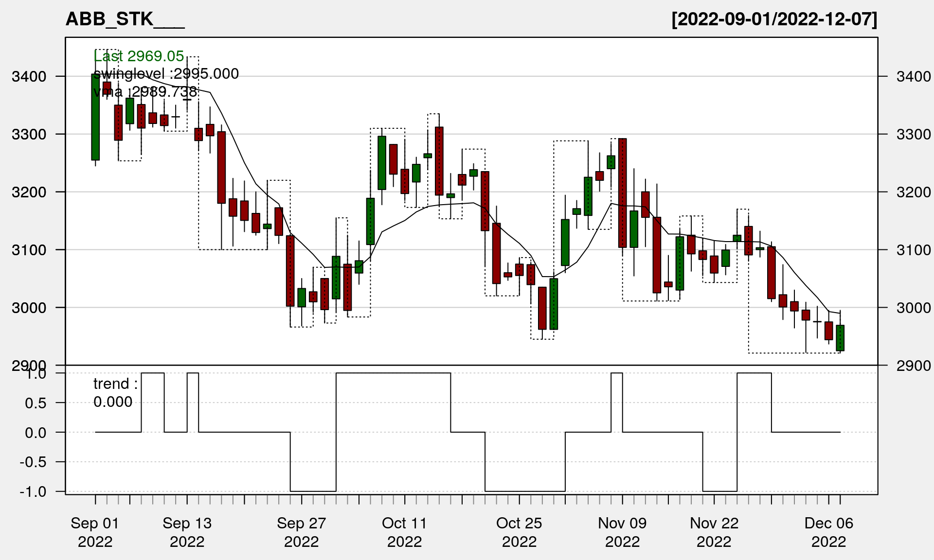Click the date range label in header

(774, 19)
